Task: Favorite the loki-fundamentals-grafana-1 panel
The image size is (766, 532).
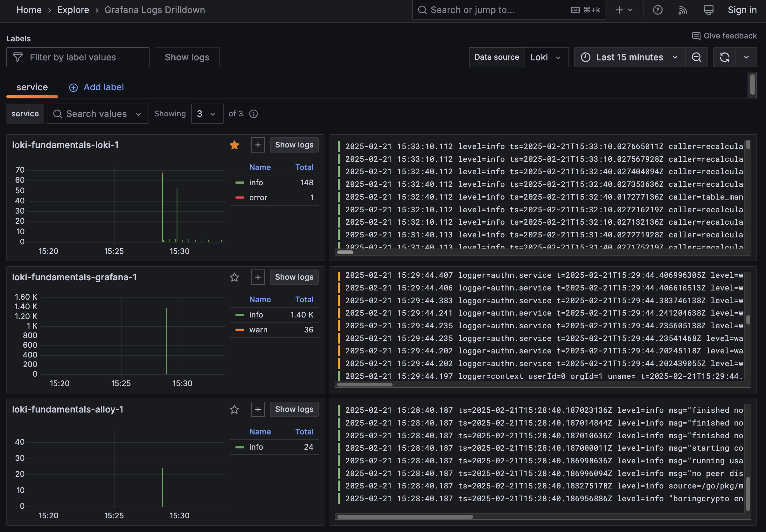Action: [x=234, y=277]
